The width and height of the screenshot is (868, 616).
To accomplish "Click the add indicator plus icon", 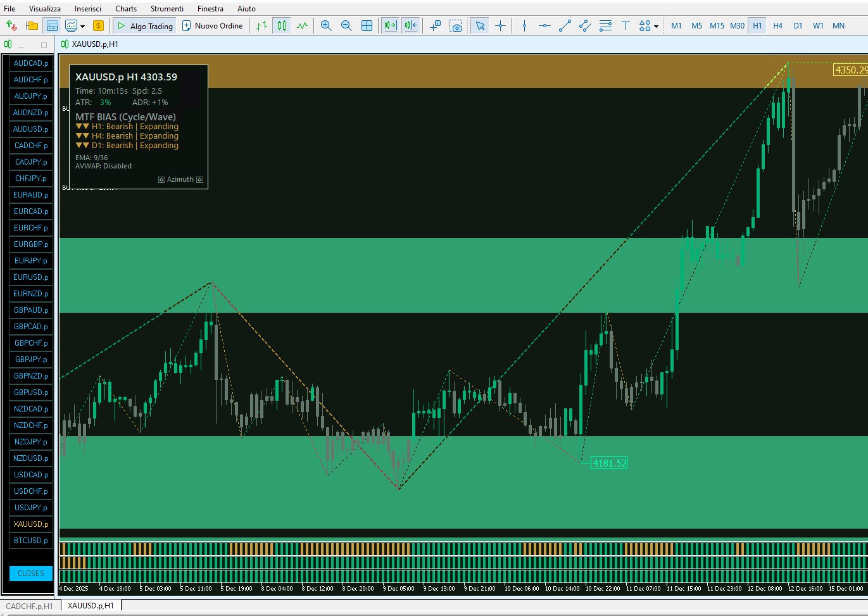I will coord(435,26).
